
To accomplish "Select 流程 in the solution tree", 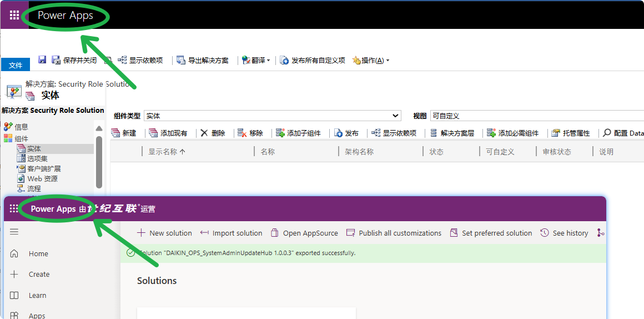I will click(x=29, y=189).
